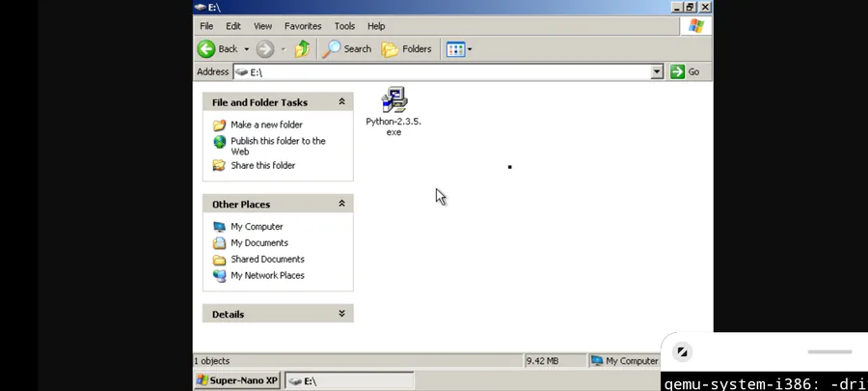Click the Shared Documents folder icon

[220, 259]
